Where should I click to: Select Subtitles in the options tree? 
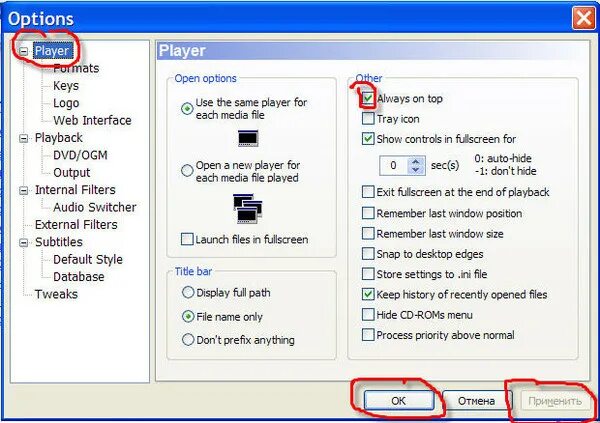tap(59, 242)
